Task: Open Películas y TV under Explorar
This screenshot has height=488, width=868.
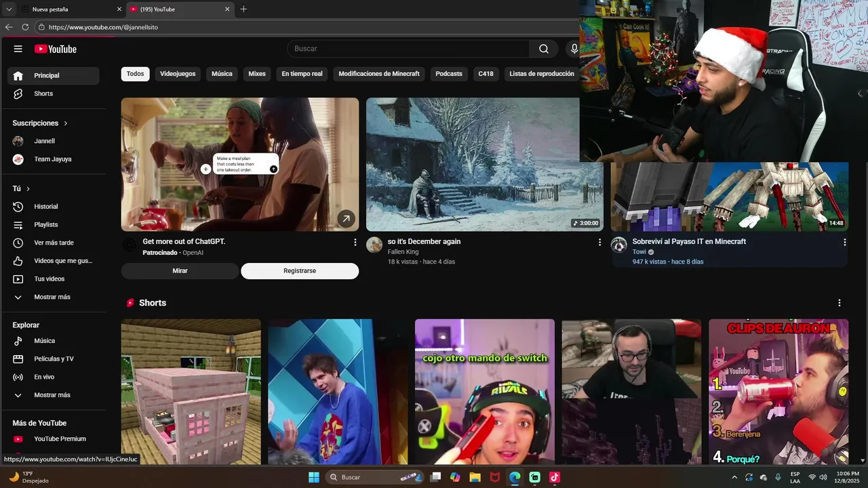Action: tap(53, 359)
